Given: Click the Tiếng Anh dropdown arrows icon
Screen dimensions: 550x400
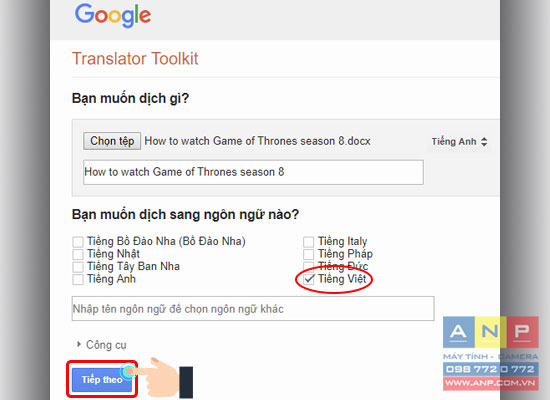Looking at the screenshot, I should [484, 142].
